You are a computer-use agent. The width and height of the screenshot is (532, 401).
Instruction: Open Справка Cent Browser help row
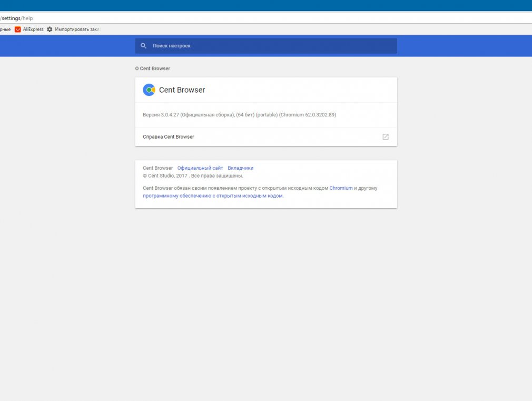pyautogui.click(x=266, y=137)
